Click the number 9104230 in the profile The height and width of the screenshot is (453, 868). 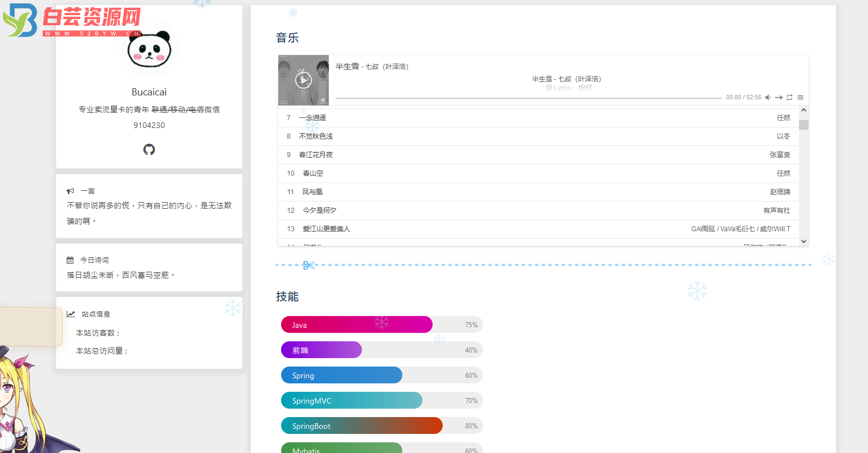(x=149, y=125)
